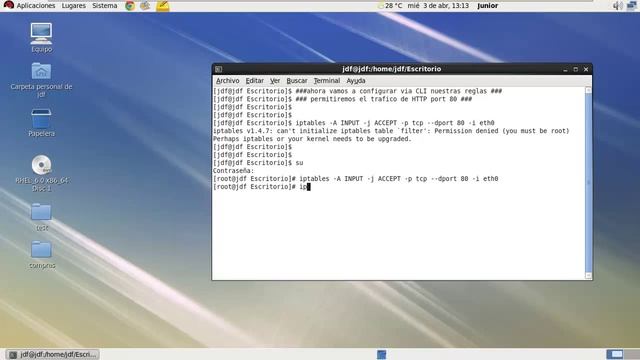Click the terminal scrollbar down arrow
The width and height of the screenshot is (640, 360).
[588, 276]
